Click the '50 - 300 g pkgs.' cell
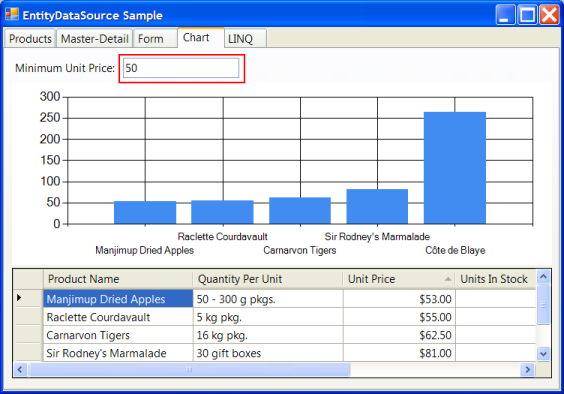Image resolution: width=564 pixels, height=394 pixels. click(x=268, y=299)
